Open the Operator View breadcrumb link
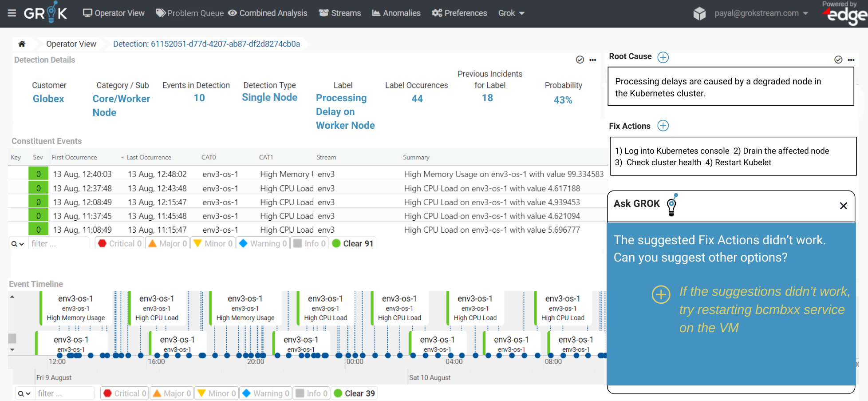This screenshot has width=868, height=401. pyautogui.click(x=71, y=44)
